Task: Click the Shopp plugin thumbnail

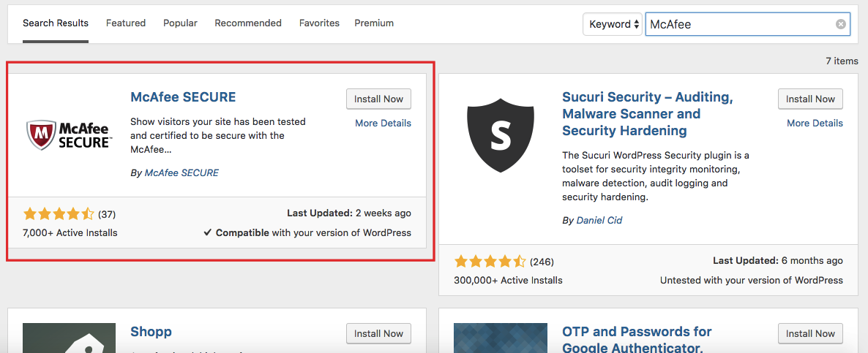Action: click(70, 338)
